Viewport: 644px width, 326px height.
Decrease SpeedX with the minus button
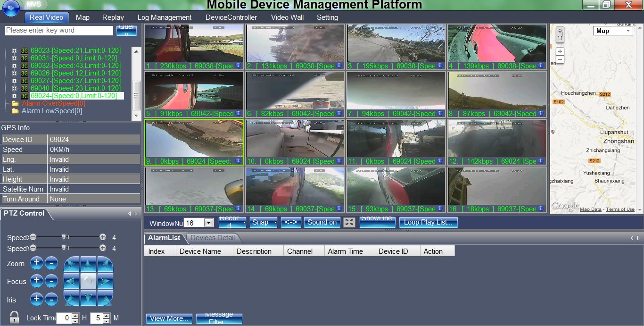point(33,237)
